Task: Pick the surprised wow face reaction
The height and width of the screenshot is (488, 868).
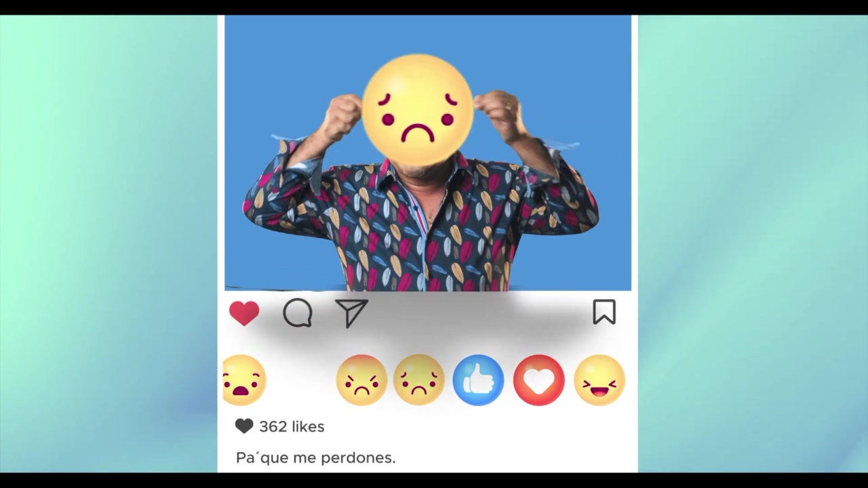Action: click(x=244, y=380)
